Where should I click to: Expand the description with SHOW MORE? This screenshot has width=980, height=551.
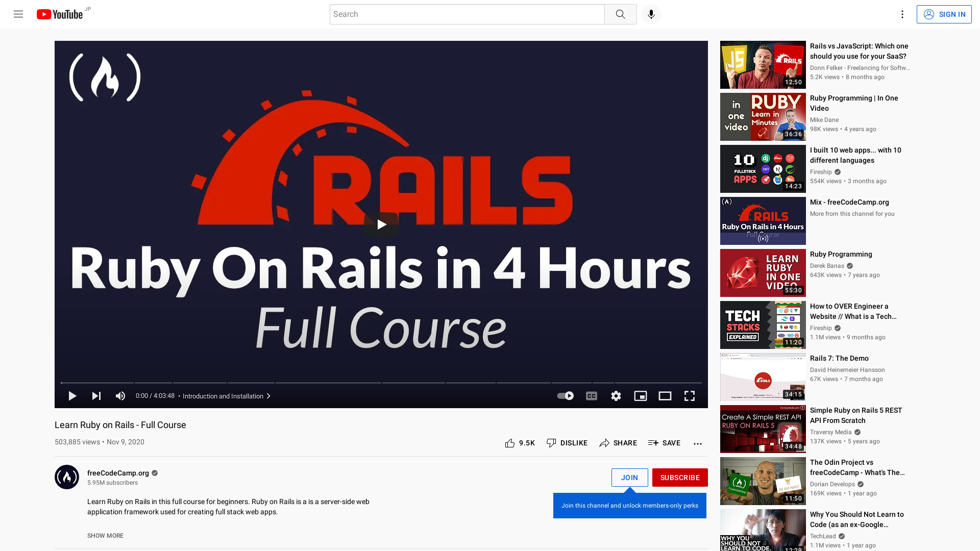pyautogui.click(x=105, y=535)
